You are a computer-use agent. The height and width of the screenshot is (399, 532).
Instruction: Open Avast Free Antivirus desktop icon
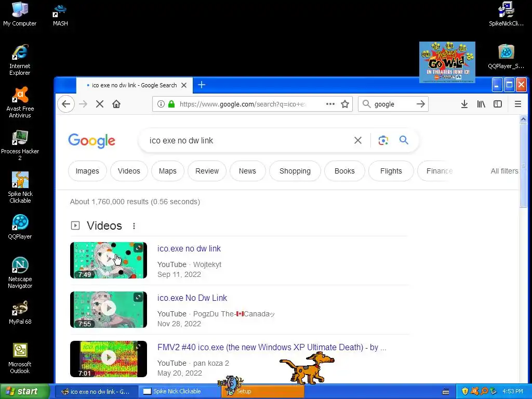[x=20, y=102]
